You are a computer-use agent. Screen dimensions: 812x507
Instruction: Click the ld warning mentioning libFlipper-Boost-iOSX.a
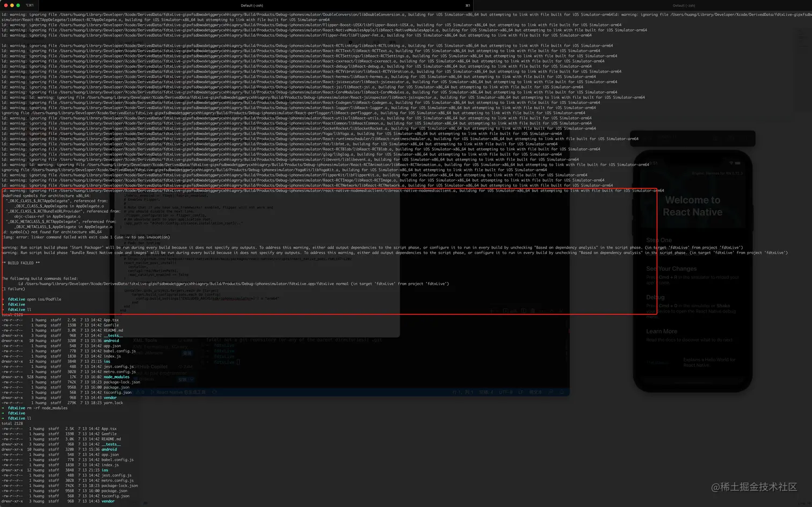[x=311, y=25]
